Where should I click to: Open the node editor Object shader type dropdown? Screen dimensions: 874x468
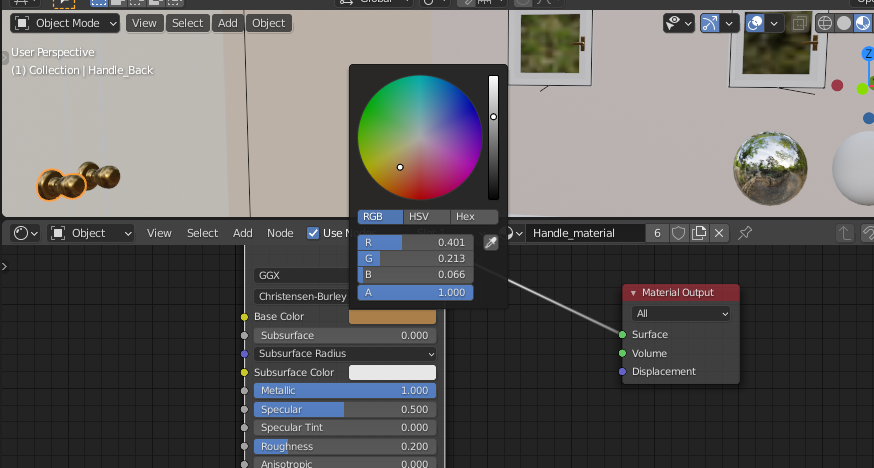91,233
